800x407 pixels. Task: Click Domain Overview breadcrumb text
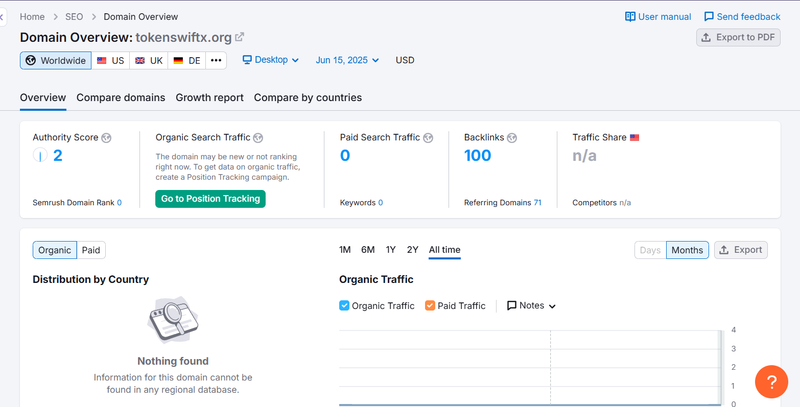click(x=141, y=17)
